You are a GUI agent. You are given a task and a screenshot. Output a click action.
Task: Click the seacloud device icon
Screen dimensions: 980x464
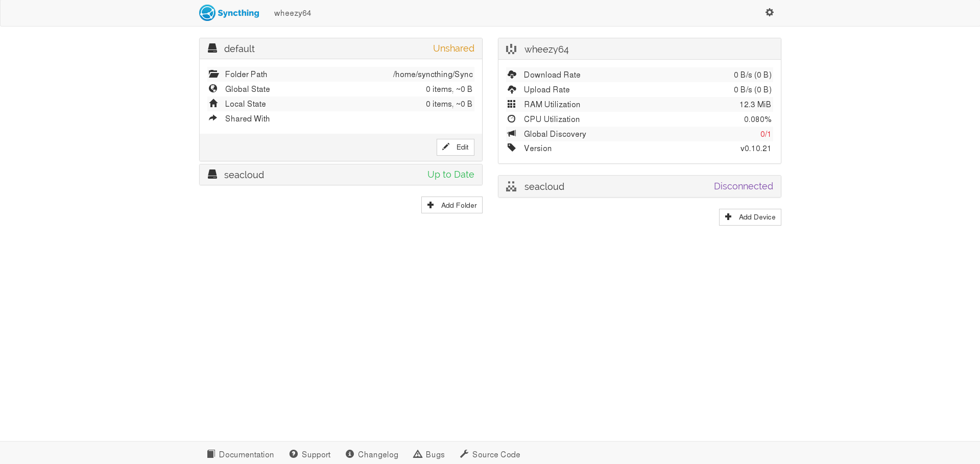coord(511,186)
